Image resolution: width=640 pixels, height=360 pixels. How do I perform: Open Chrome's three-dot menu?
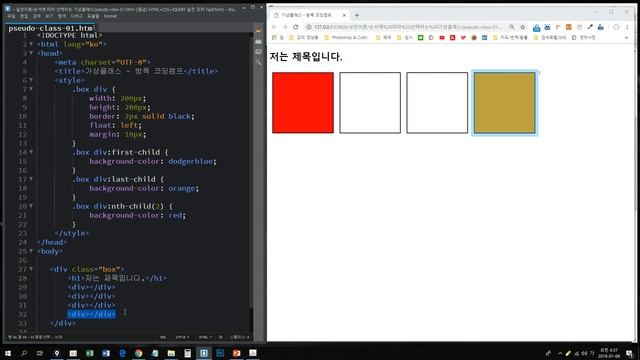(x=627, y=27)
